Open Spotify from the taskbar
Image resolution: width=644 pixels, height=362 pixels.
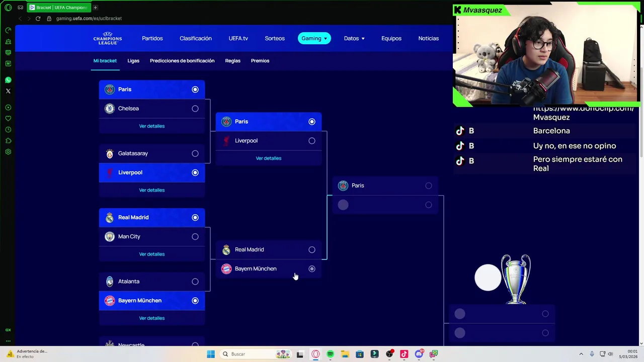click(331, 354)
